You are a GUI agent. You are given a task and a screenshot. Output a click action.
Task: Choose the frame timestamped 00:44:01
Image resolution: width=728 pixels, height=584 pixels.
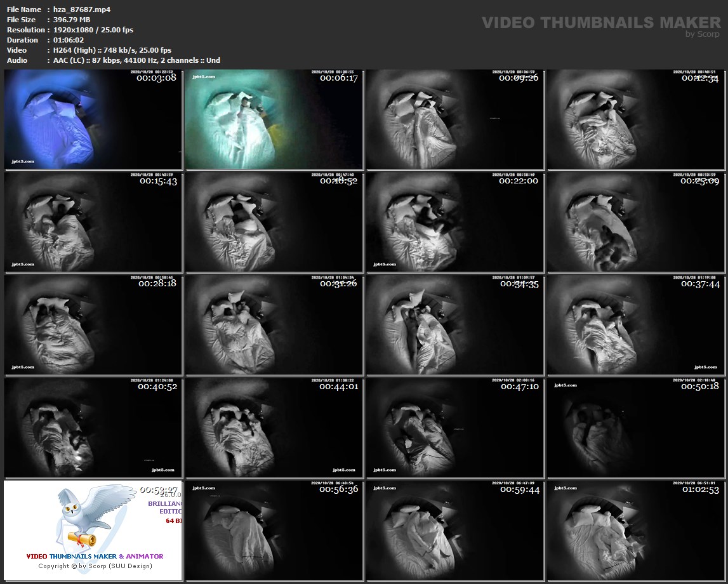point(274,428)
